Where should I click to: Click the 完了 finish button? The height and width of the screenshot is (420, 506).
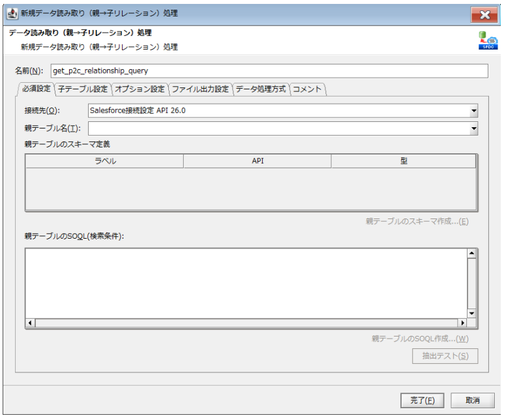click(x=422, y=400)
